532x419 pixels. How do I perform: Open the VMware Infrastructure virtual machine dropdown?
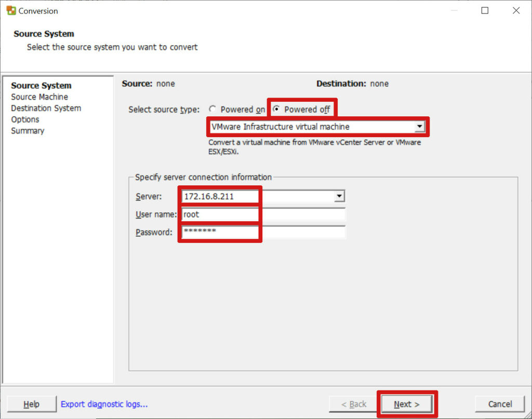click(317, 127)
